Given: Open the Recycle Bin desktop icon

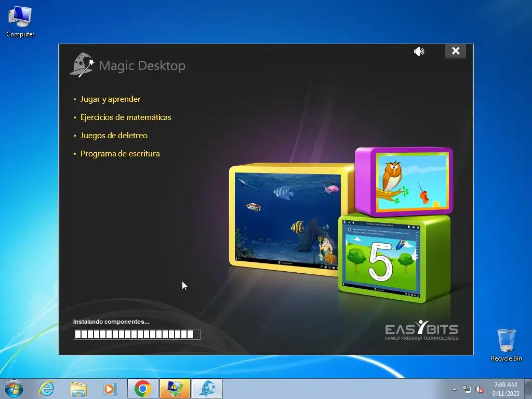Looking at the screenshot, I should pyautogui.click(x=506, y=345).
